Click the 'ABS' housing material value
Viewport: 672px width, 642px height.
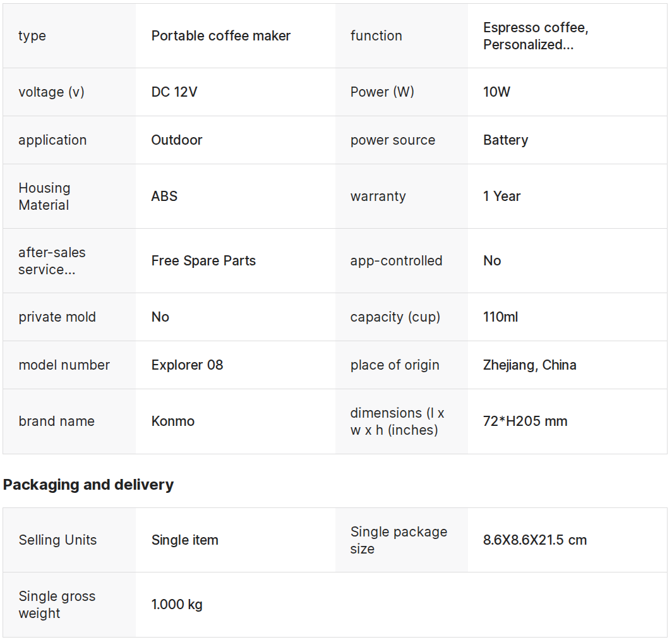click(164, 197)
